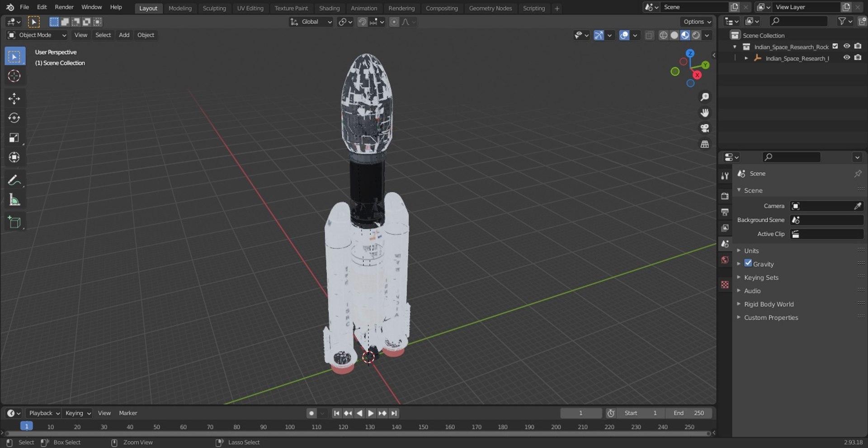Viewport: 868px width, 448px height.
Task: Pick the Annotate tool
Action: click(x=14, y=180)
